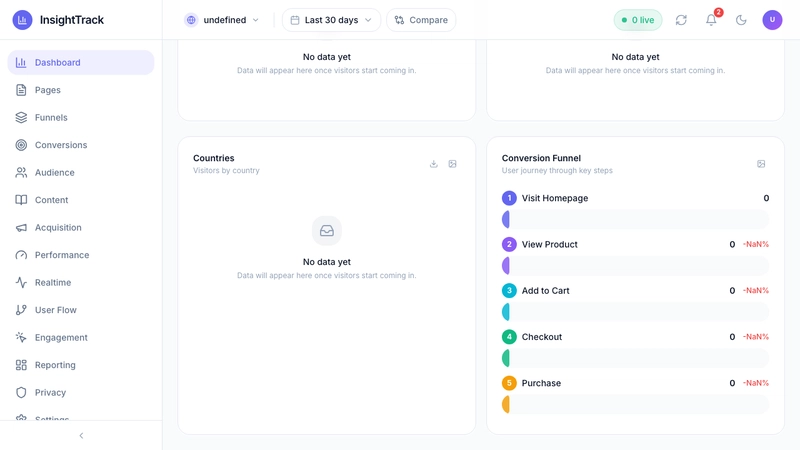
Task: Click the Visit Homepage funnel step
Action: point(635,209)
